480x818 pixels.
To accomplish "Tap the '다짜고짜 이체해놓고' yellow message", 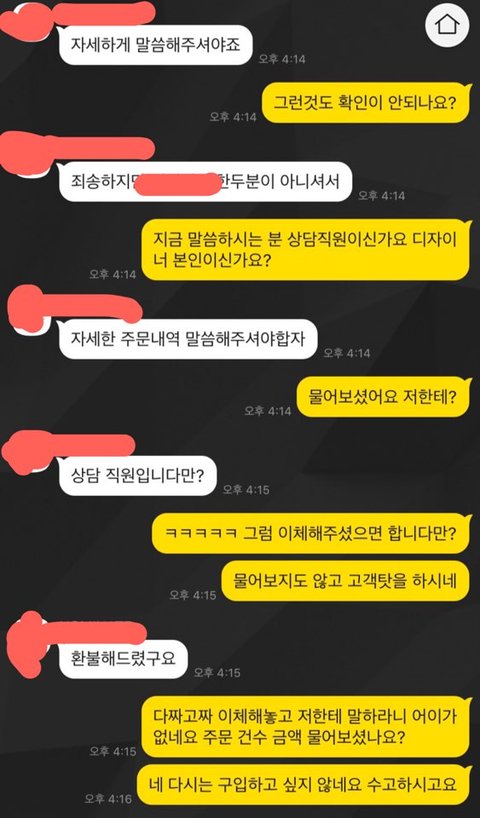I will [x=306, y=727].
